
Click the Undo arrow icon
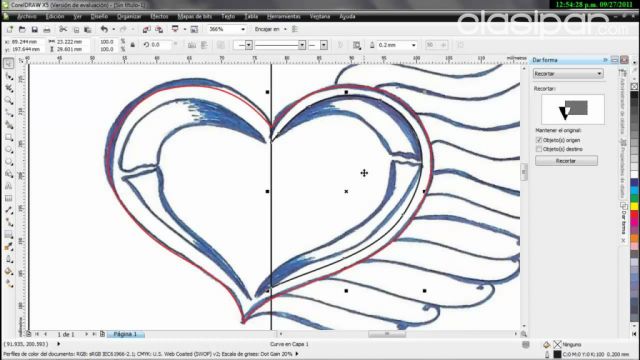(x=104, y=29)
